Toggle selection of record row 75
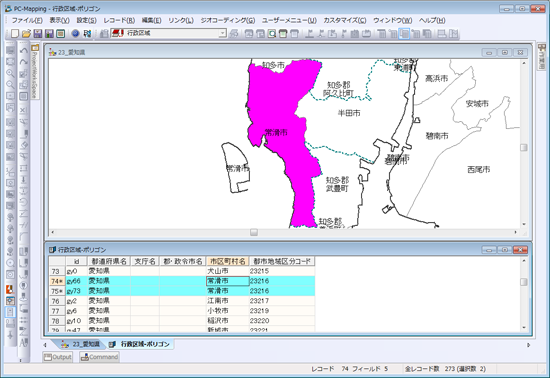 point(57,291)
